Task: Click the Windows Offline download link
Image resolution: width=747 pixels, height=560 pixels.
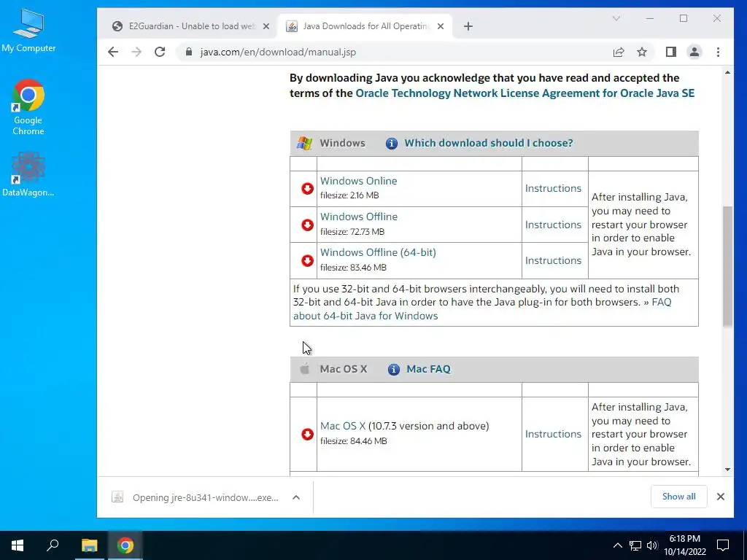Action: coord(359,217)
